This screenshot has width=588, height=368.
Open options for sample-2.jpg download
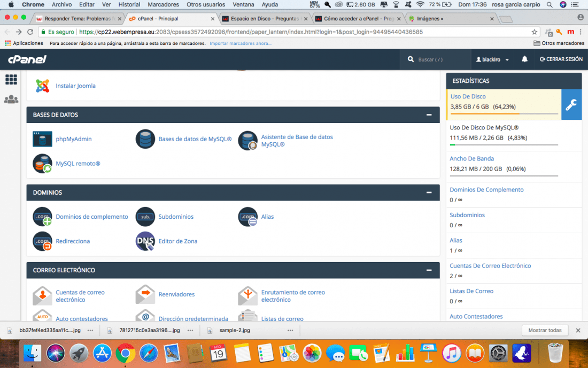[x=290, y=331]
